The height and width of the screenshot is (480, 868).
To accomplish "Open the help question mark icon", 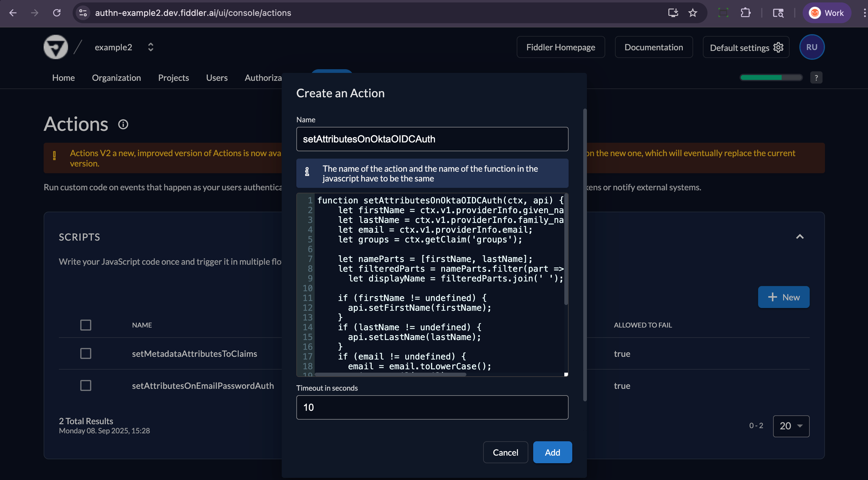I will point(816,77).
